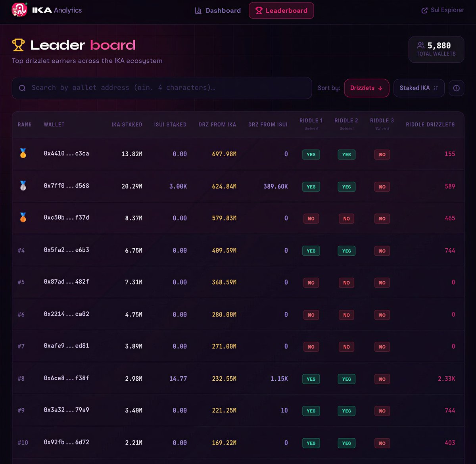The height and width of the screenshot is (464, 476).
Task: Click the RIDDLE DRIZZLETS column header
Action: point(430,125)
